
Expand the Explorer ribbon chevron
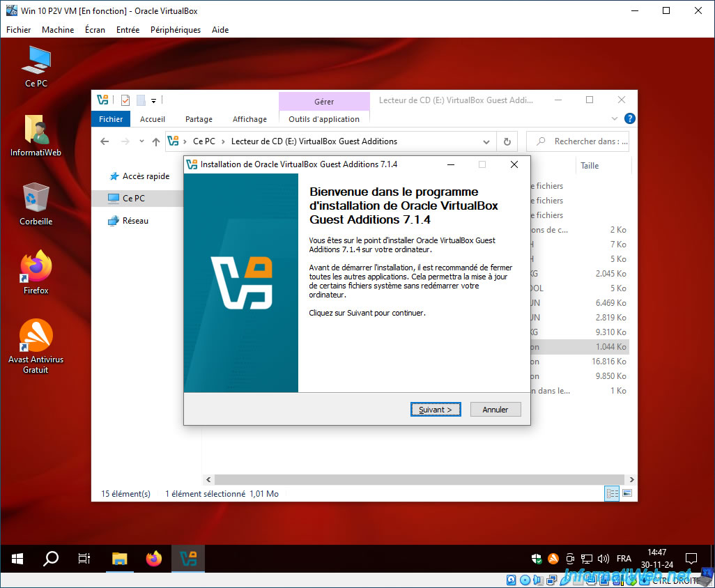(614, 118)
